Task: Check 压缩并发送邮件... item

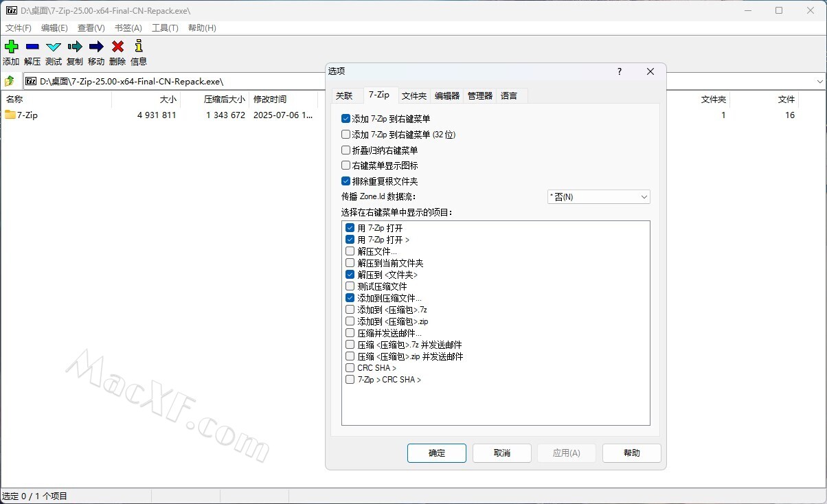Action: 350,333
